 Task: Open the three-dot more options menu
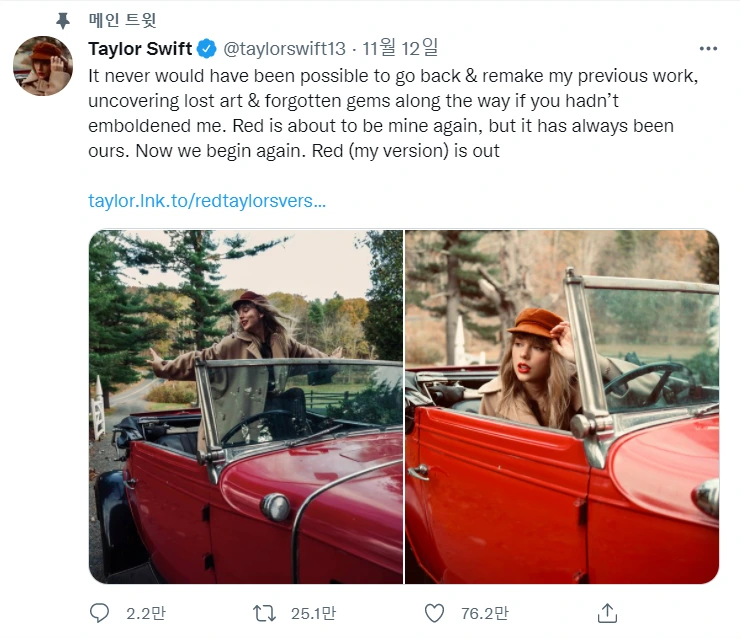(708, 48)
